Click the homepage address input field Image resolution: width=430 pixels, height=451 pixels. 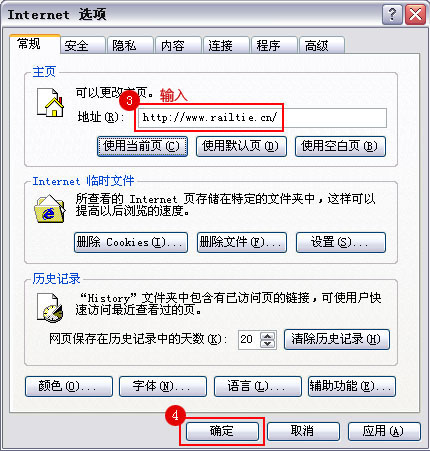pyautogui.click(x=262, y=118)
